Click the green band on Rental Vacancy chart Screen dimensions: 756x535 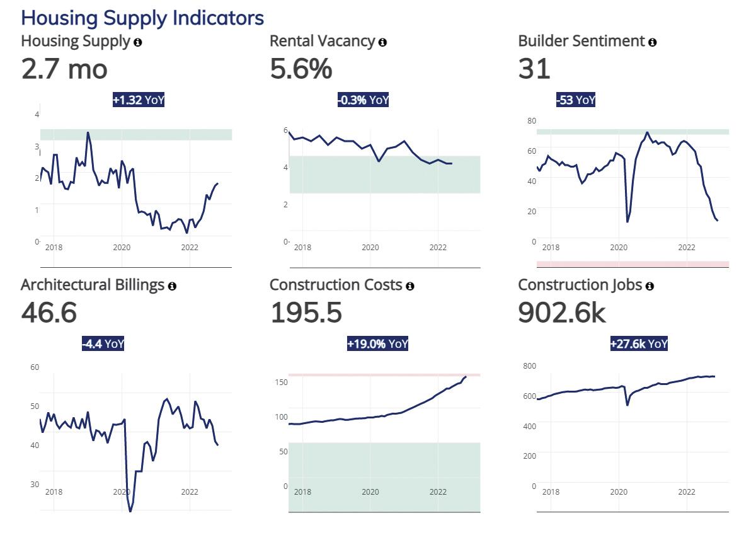click(x=384, y=175)
